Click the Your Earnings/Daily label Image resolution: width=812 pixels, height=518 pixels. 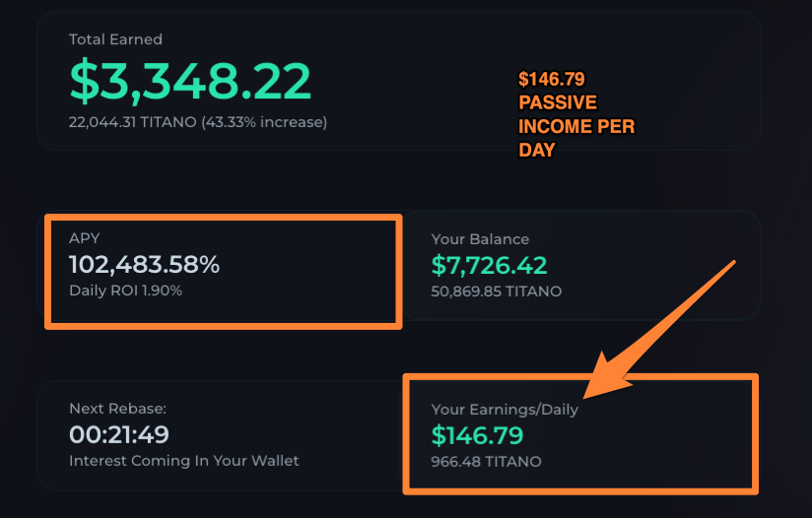point(505,410)
